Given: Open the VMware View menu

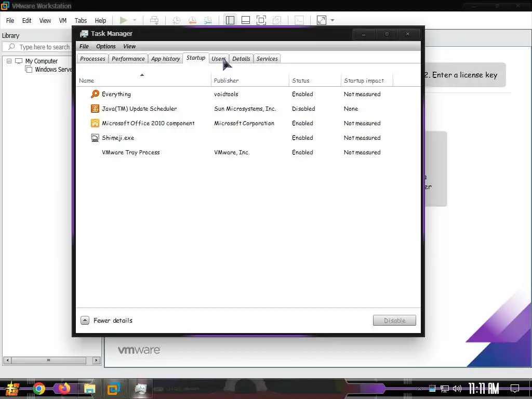Looking at the screenshot, I should tap(45, 21).
